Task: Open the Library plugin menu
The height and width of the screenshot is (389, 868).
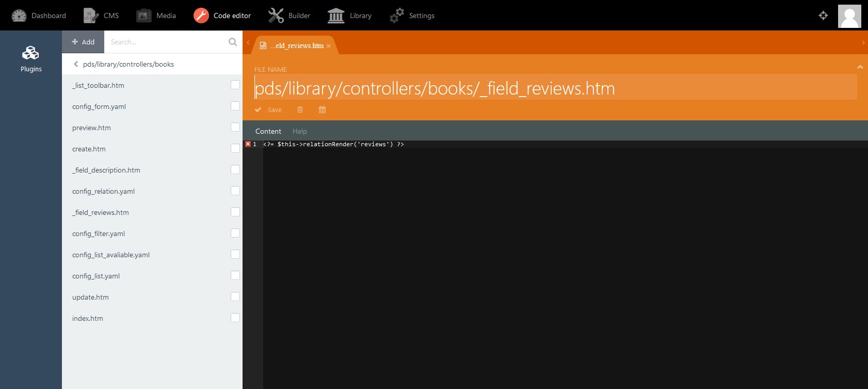Action: (x=350, y=15)
